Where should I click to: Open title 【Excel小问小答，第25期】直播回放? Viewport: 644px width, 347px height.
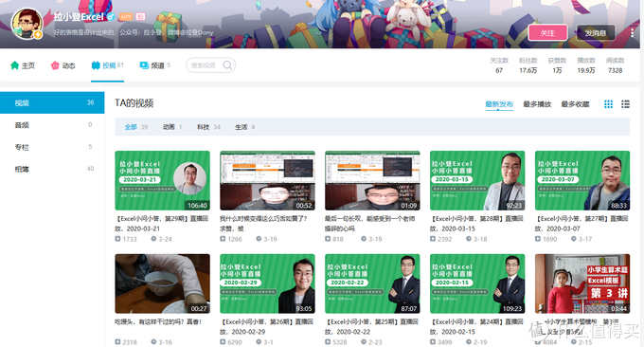click(372, 327)
